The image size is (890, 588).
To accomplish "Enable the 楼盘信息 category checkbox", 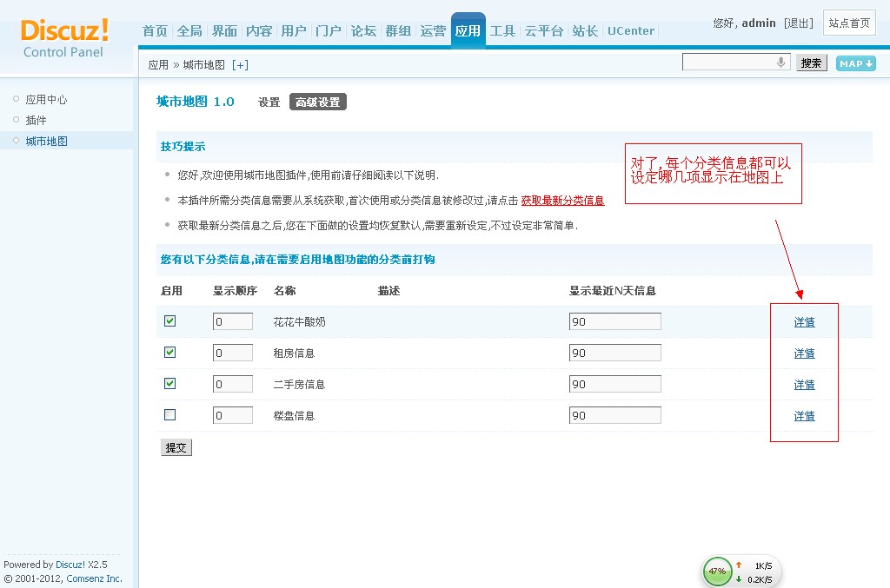I will point(170,415).
